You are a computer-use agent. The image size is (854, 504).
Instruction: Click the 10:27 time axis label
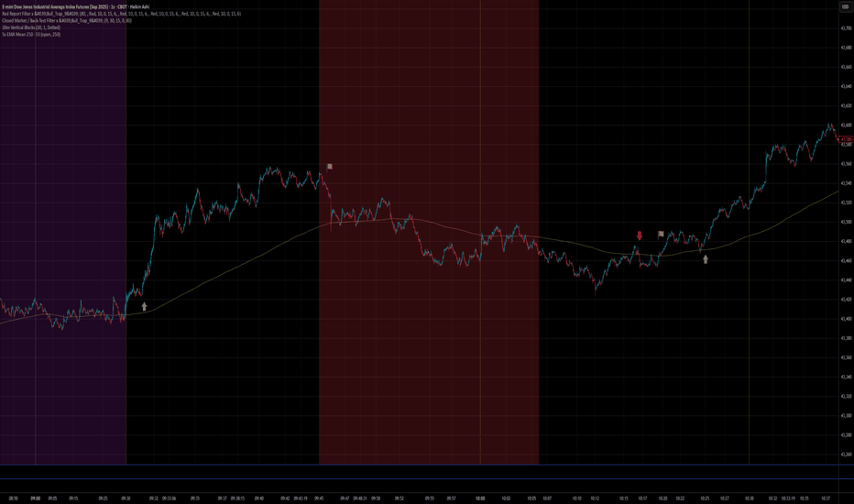[725, 499]
